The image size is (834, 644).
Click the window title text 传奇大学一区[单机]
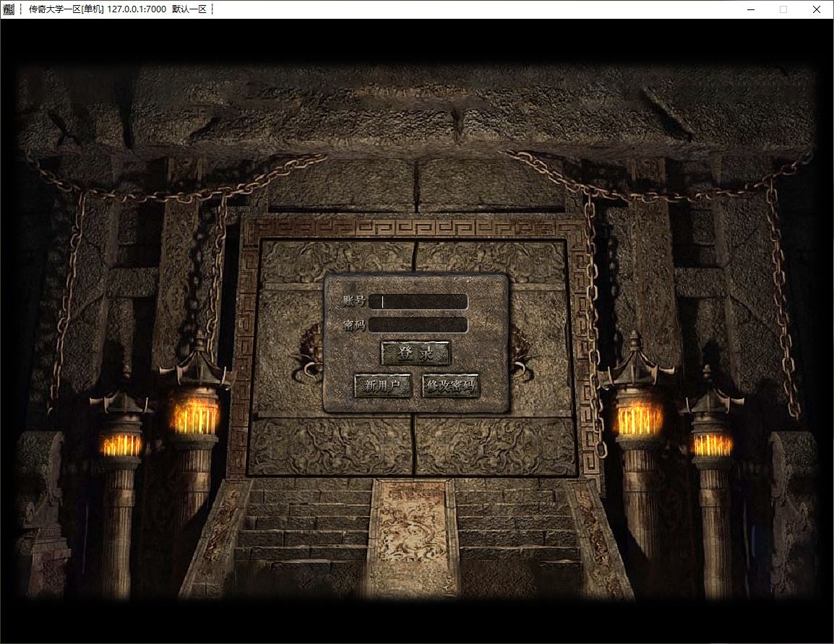coord(66,9)
